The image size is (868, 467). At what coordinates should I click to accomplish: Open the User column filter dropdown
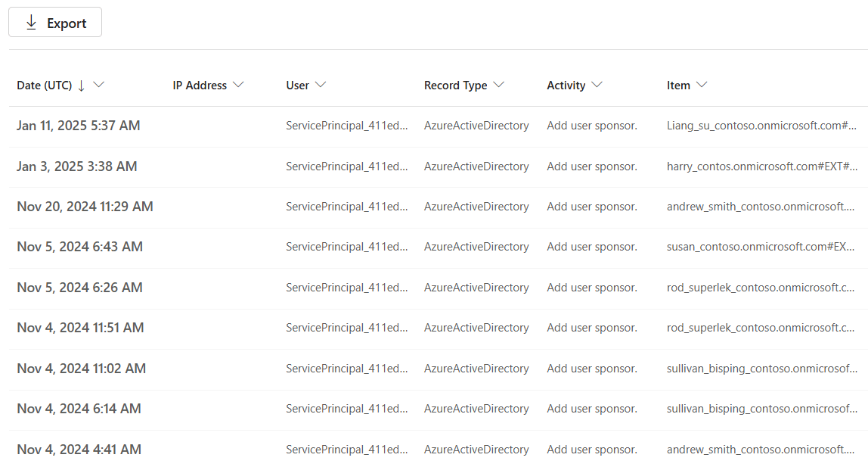321,85
